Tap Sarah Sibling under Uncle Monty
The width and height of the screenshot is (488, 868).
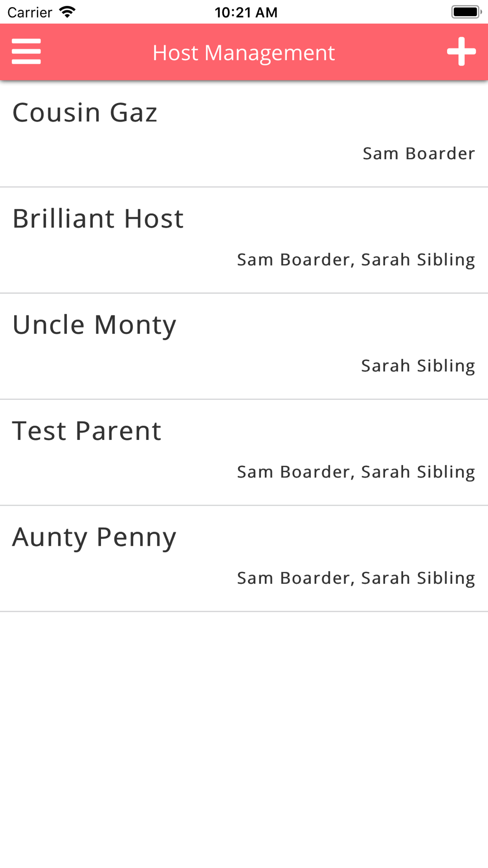click(x=418, y=366)
